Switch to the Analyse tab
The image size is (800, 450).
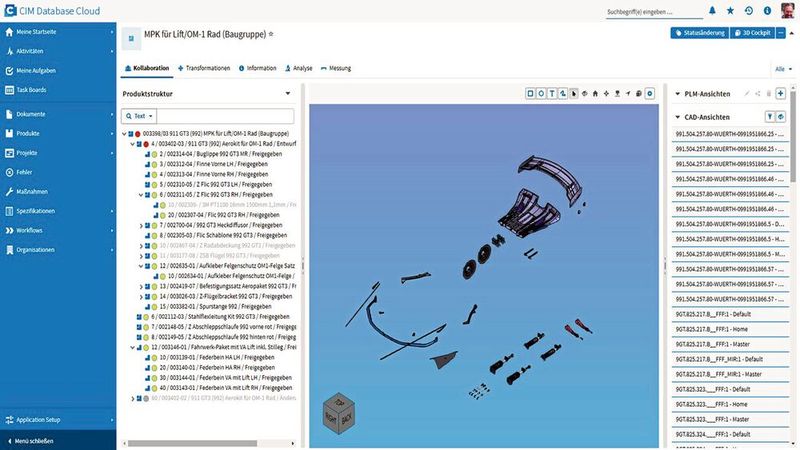[299, 68]
